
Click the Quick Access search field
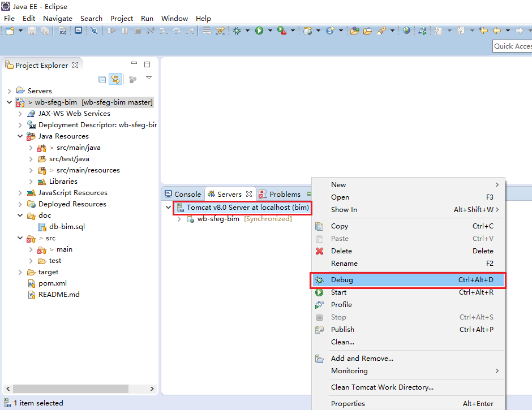coord(512,46)
